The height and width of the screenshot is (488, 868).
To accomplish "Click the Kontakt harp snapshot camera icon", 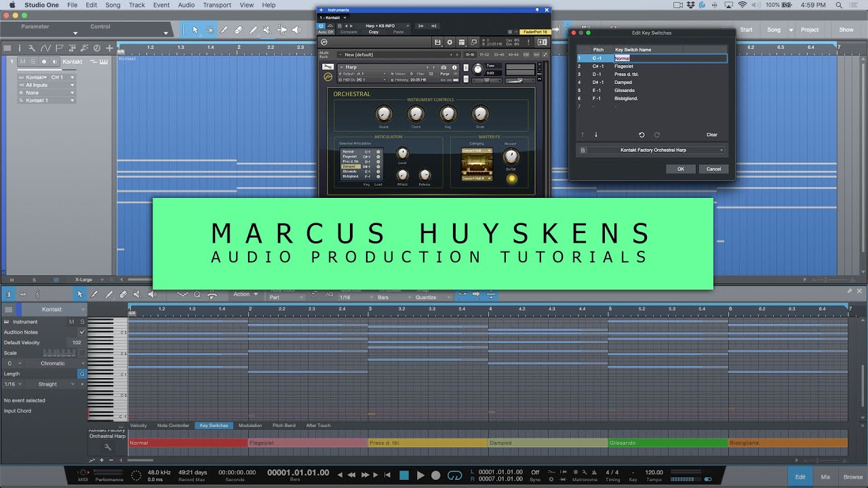I will (443, 67).
